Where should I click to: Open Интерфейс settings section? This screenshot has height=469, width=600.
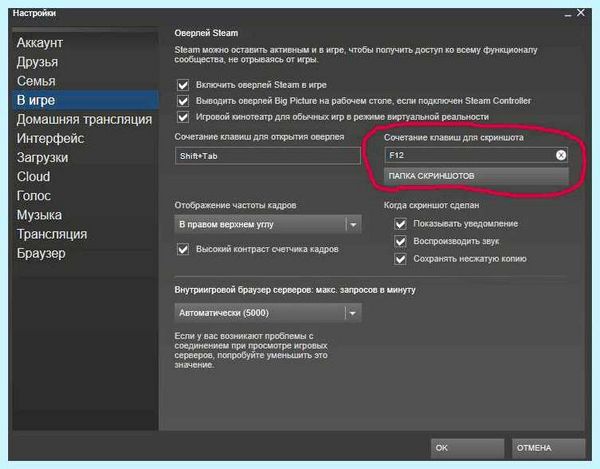[85, 138]
